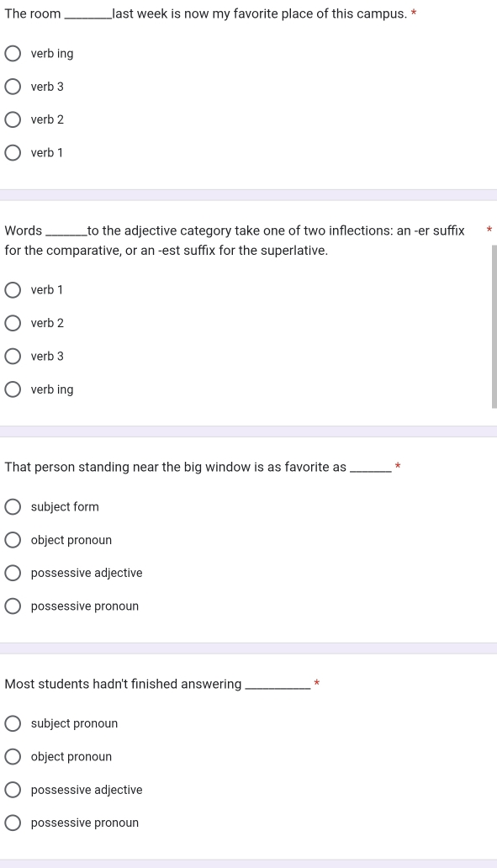Select 'object pronoun' for the students answering question

click(13, 757)
